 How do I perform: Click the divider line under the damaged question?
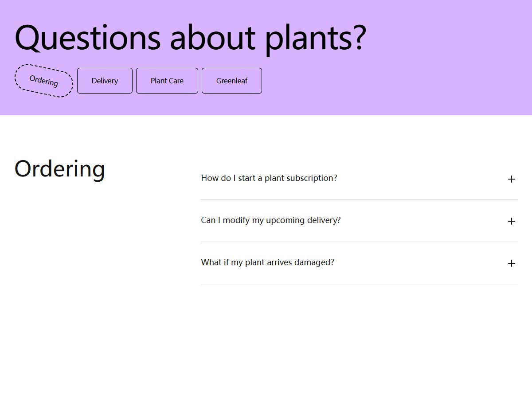pyautogui.click(x=359, y=284)
